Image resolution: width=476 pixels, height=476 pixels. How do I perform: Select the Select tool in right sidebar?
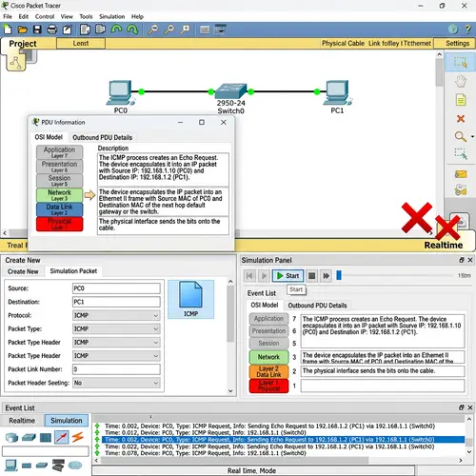pyautogui.click(x=461, y=62)
